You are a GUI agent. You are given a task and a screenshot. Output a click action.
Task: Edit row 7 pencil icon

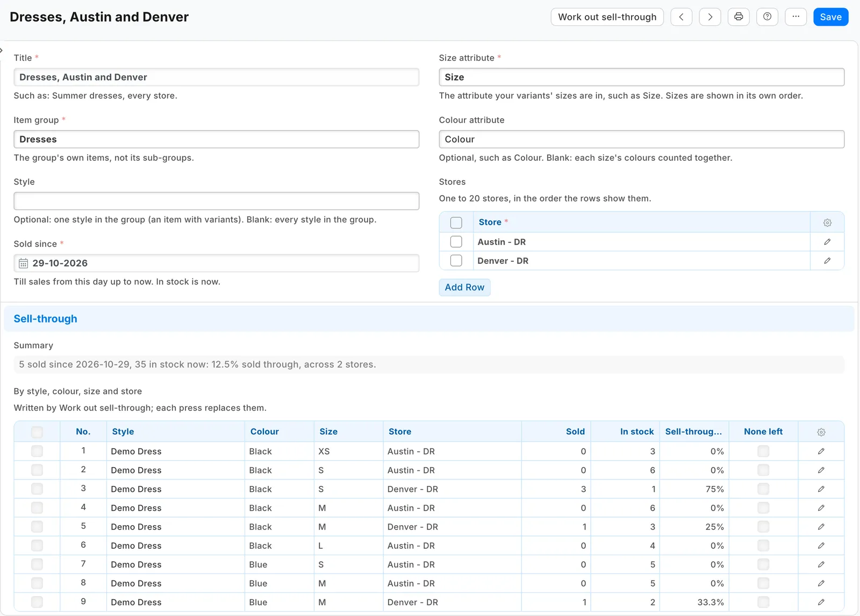pos(821,564)
